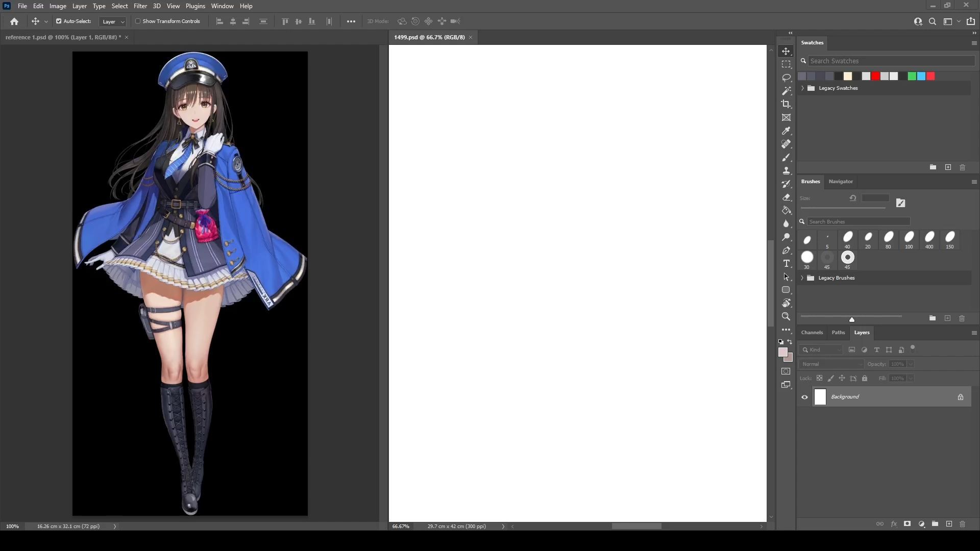Select the Background layer thumbnail

coord(820,397)
